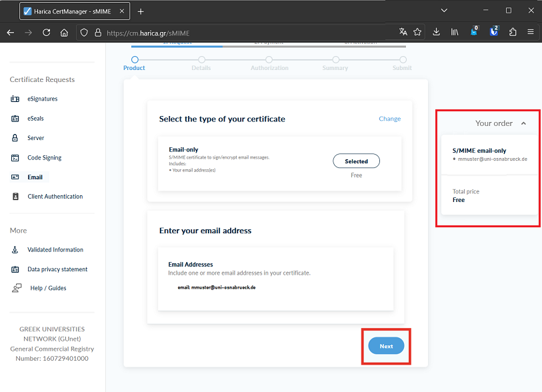
Task: Select the Email menu entry
Action: pyautogui.click(x=35, y=177)
